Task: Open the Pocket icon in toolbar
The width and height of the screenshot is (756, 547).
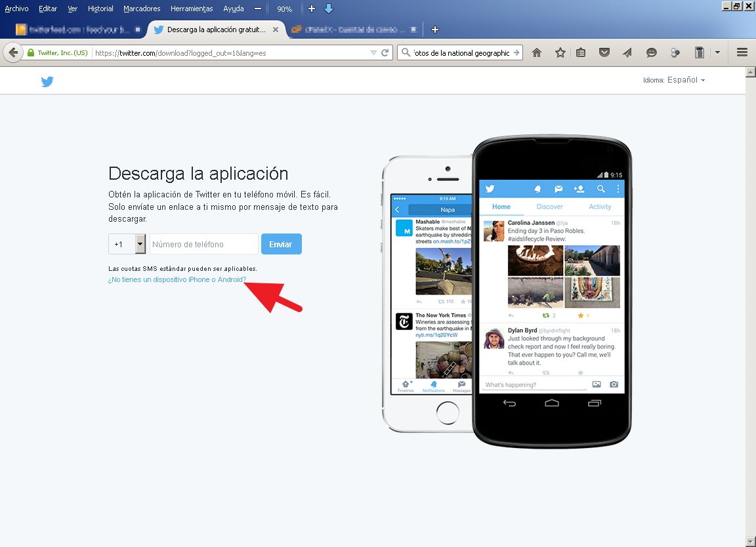Action: coord(605,52)
